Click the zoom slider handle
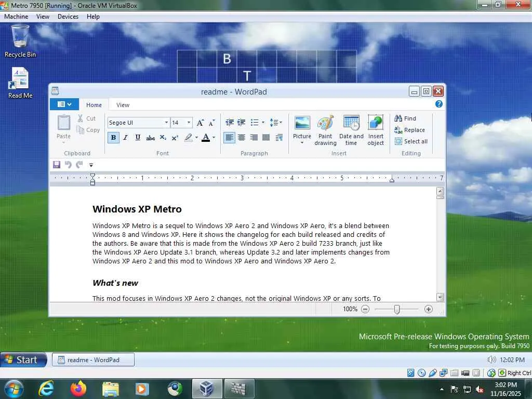The image size is (532, 399). coord(396,309)
